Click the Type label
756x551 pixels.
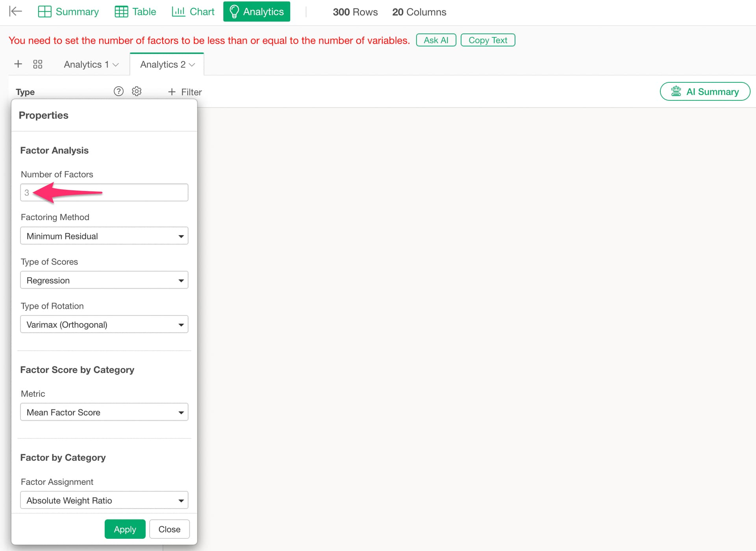25,92
